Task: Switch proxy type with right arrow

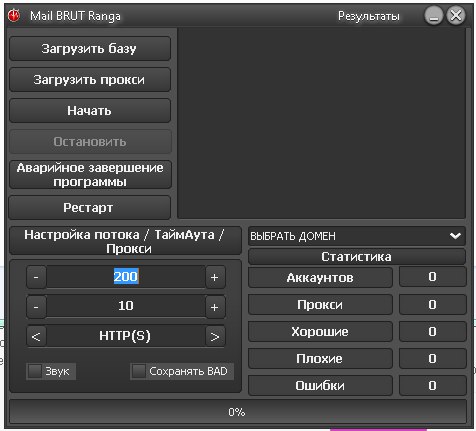Action: point(215,336)
